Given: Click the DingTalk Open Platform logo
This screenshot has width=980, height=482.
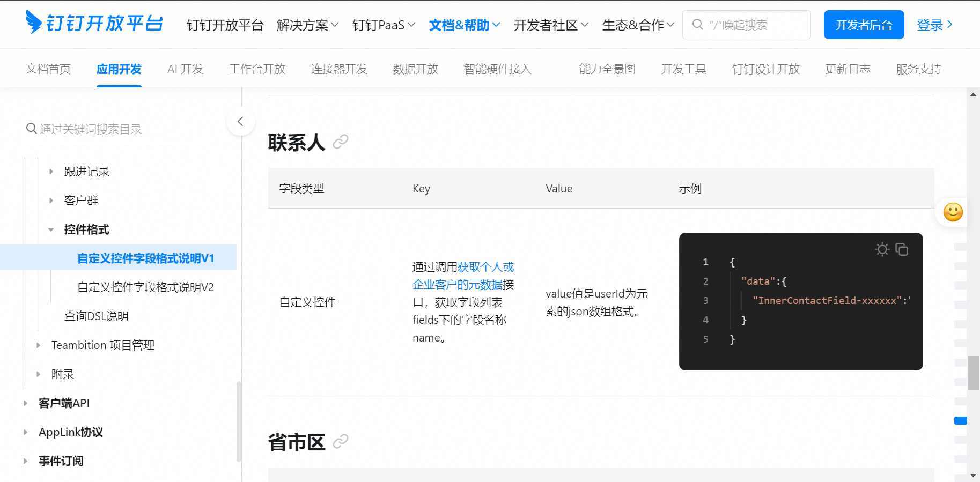Looking at the screenshot, I should tap(94, 23).
